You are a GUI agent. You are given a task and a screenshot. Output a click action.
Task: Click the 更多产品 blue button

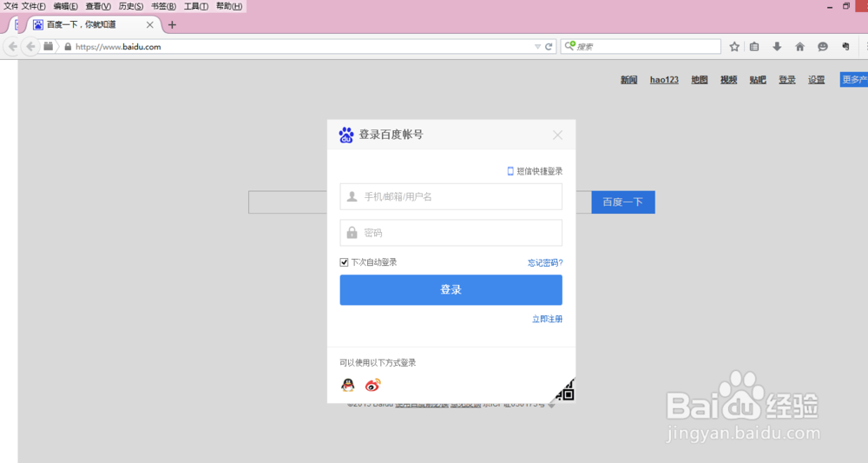click(853, 80)
